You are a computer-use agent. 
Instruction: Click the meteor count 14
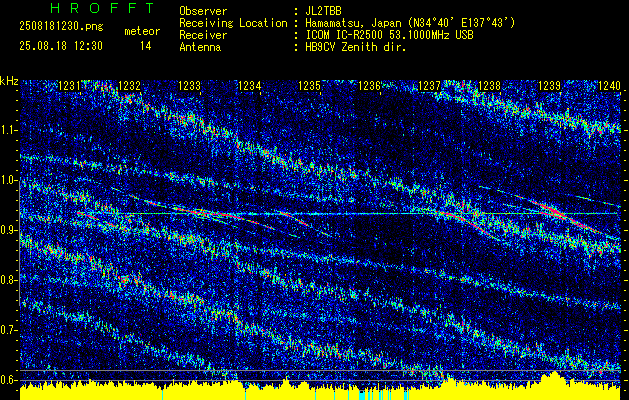pos(145,46)
